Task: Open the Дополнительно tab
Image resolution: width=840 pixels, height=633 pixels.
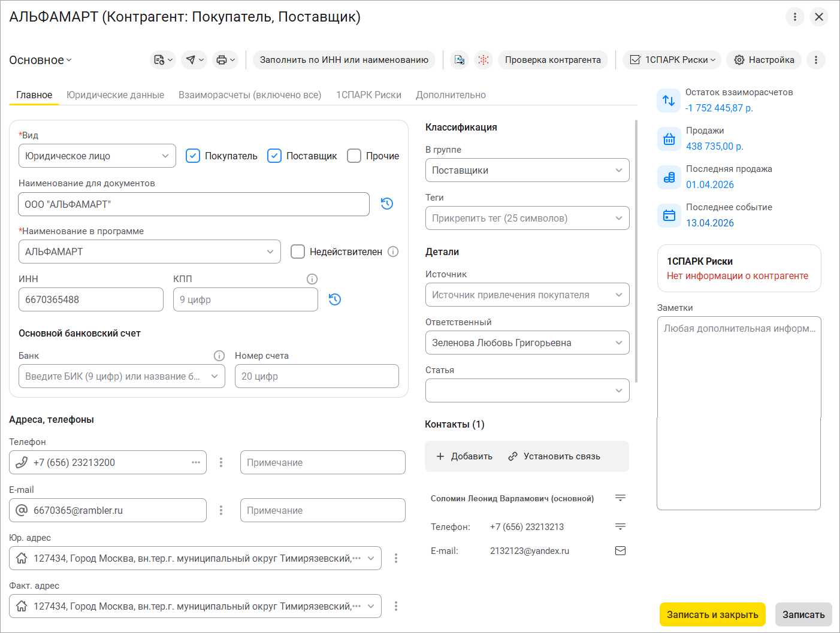Action: coord(451,95)
